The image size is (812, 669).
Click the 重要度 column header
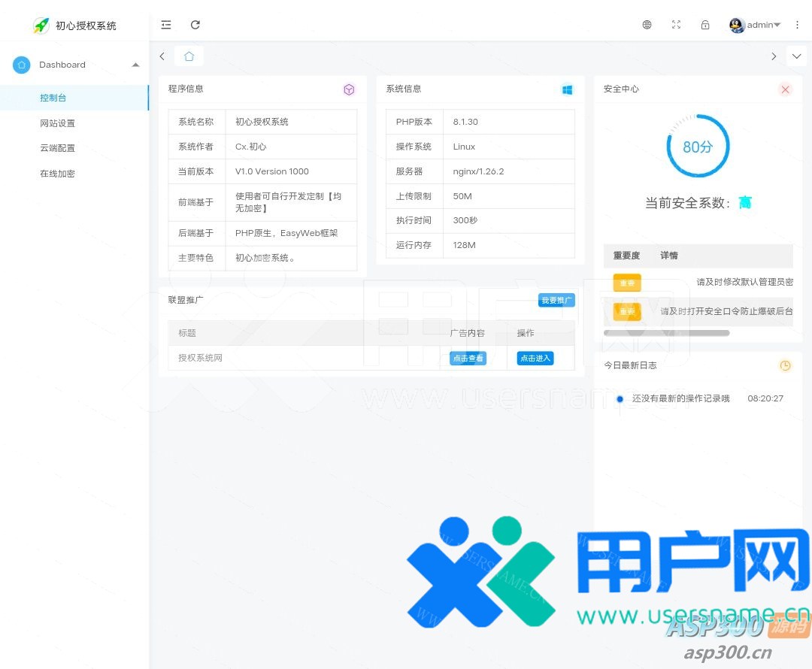tap(626, 256)
